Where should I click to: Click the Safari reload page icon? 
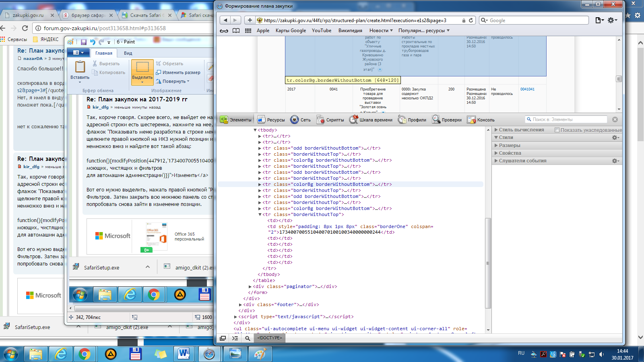(471, 21)
